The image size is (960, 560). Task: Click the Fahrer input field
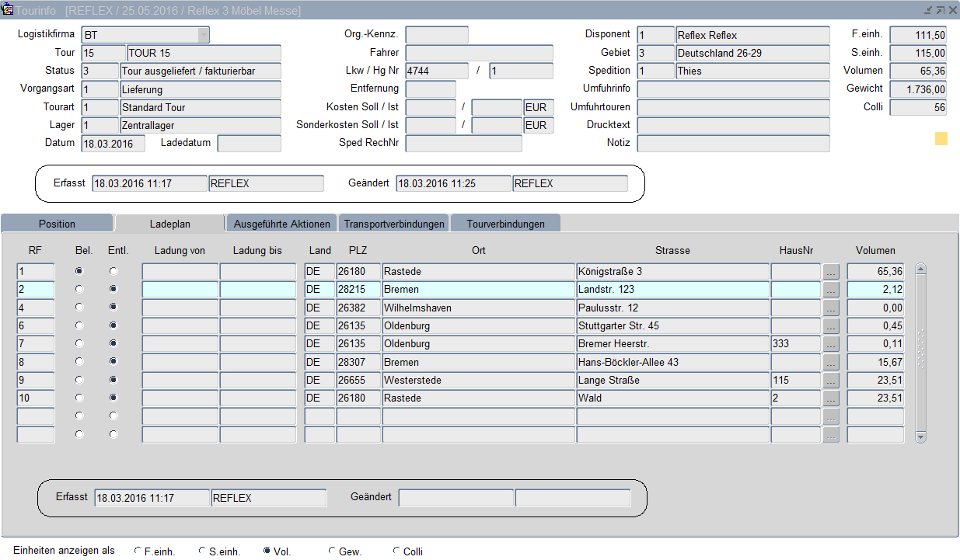pos(479,53)
